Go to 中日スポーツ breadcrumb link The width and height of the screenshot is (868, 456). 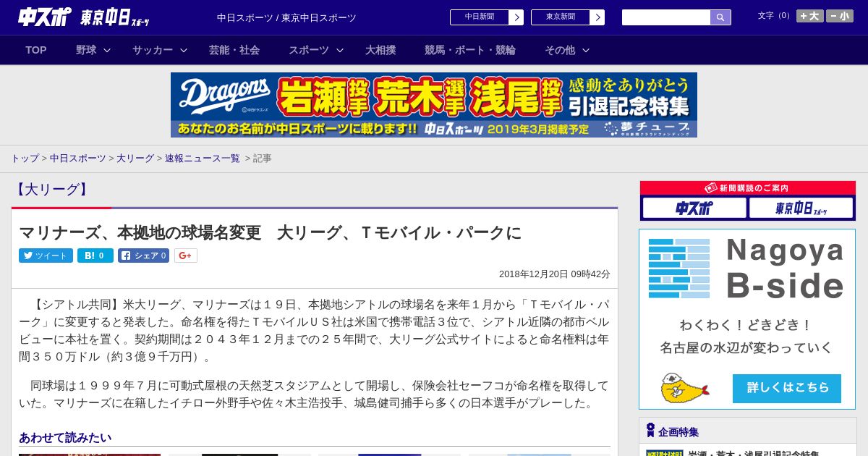(78, 159)
